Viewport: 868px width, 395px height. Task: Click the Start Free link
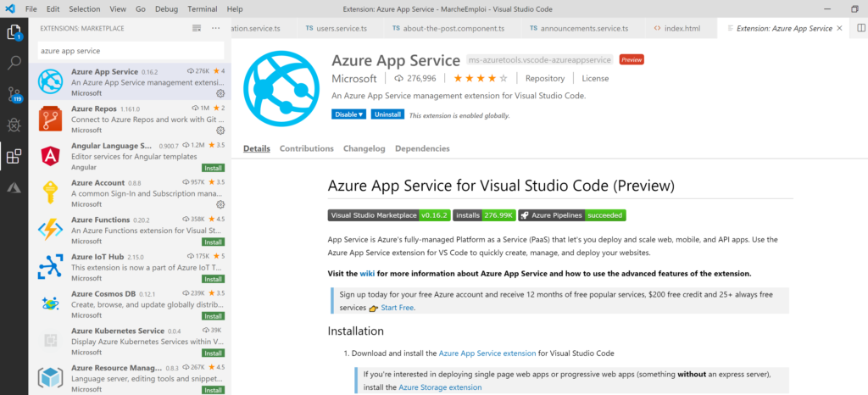398,308
